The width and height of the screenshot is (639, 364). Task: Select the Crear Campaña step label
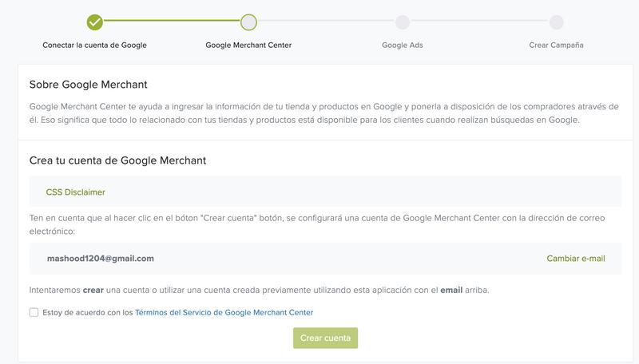(556, 45)
